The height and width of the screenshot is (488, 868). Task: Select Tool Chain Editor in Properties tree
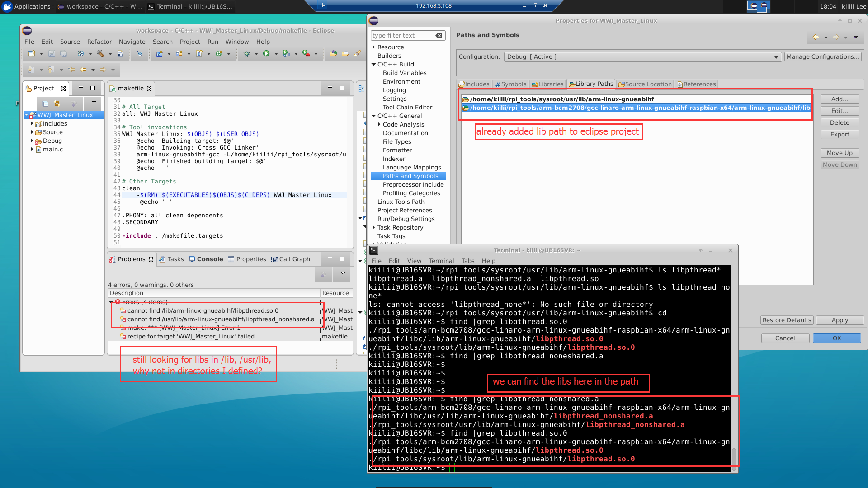coord(407,108)
